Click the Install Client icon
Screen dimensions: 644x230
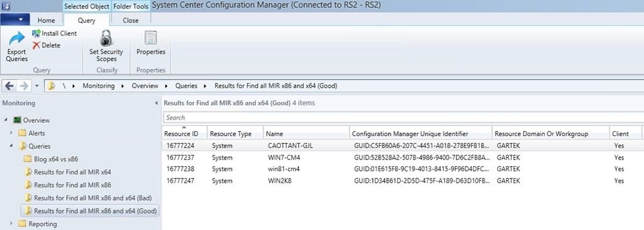point(36,33)
